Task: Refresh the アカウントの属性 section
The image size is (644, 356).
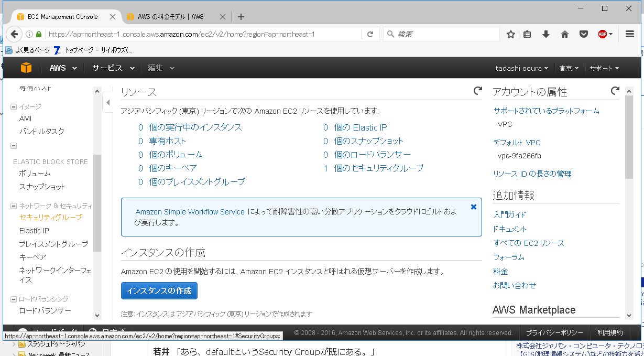Action: tap(615, 91)
